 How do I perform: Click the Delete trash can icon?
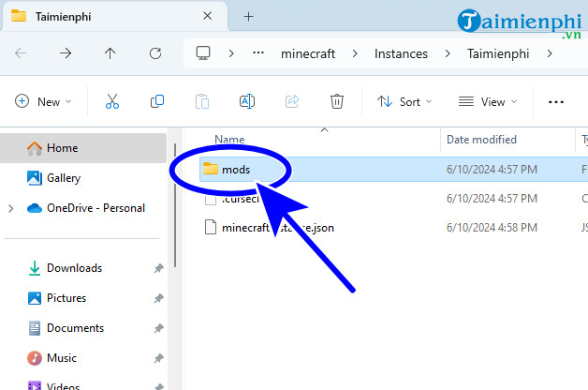point(337,101)
